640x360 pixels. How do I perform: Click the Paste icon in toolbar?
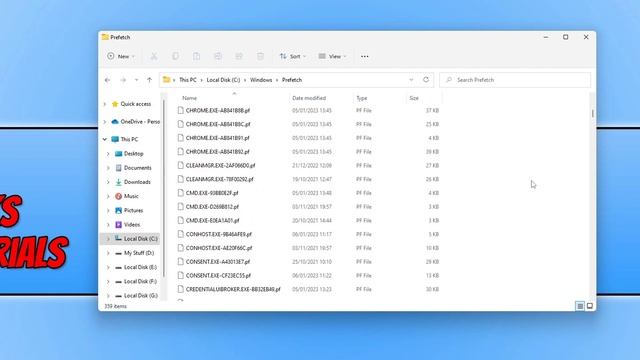(x=196, y=56)
